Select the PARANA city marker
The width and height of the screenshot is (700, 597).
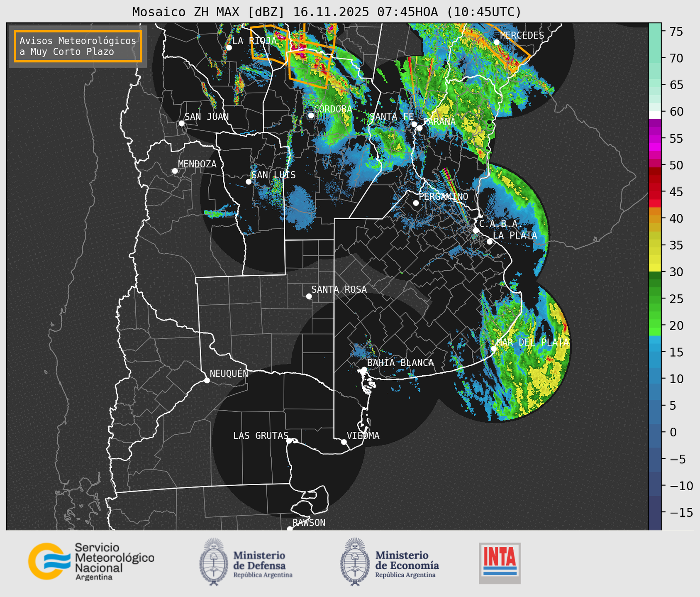[420, 128]
